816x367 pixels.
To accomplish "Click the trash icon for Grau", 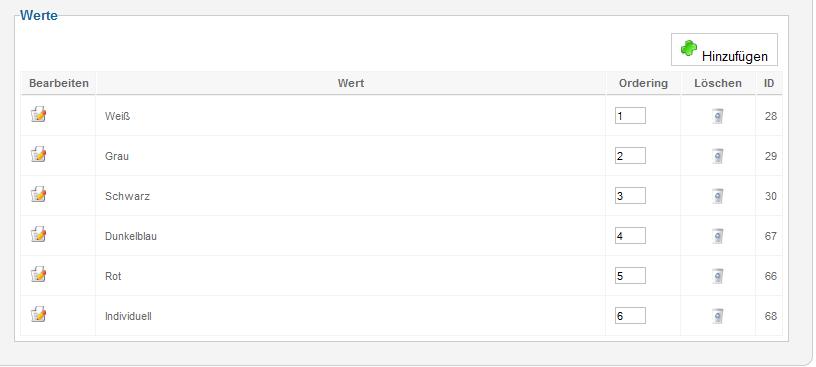I will tap(718, 156).
